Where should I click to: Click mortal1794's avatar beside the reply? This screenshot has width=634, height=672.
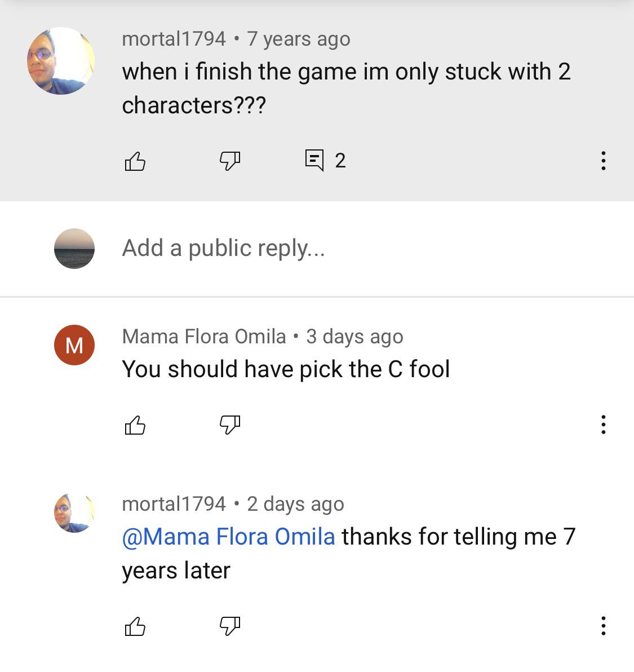point(74,513)
